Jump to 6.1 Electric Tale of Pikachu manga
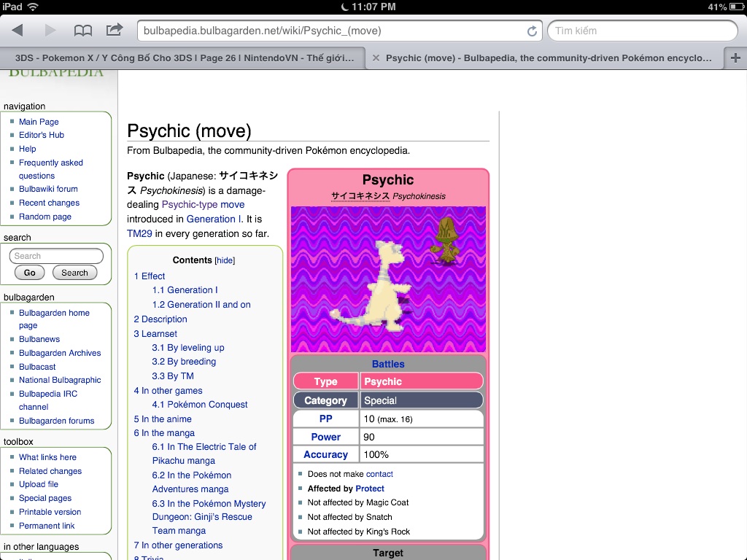Image resolution: width=747 pixels, height=560 pixels. 204,454
